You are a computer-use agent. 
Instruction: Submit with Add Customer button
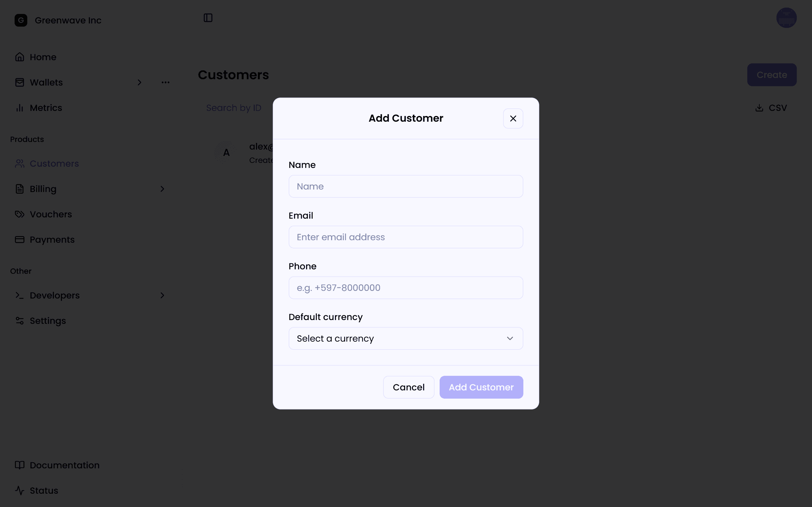[481, 387]
